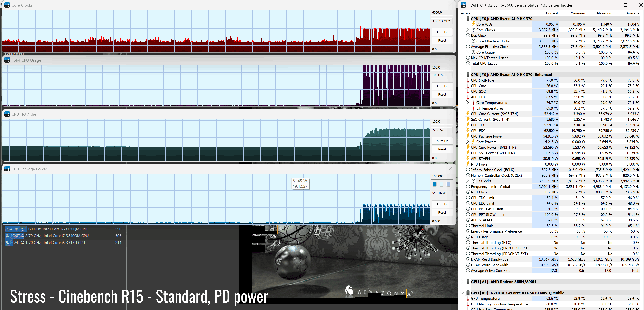Click the HWiNFO icon in CPU Package Power title
This screenshot has width=644, height=310.
pyautogui.click(x=7, y=169)
